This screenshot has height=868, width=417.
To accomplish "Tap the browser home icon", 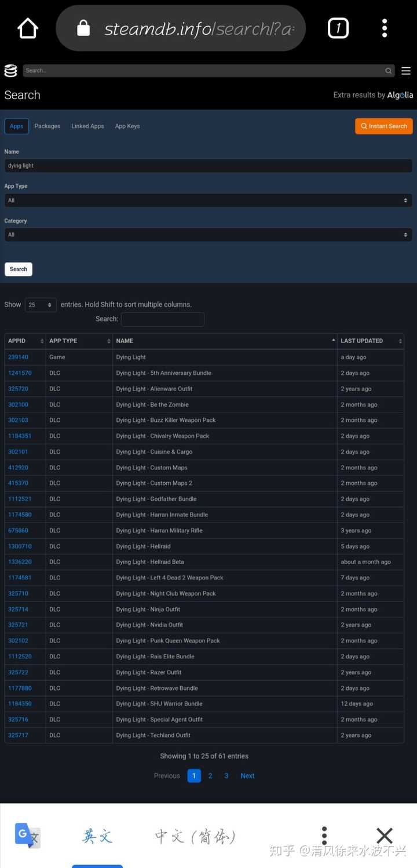I will click(x=28, y=28).
